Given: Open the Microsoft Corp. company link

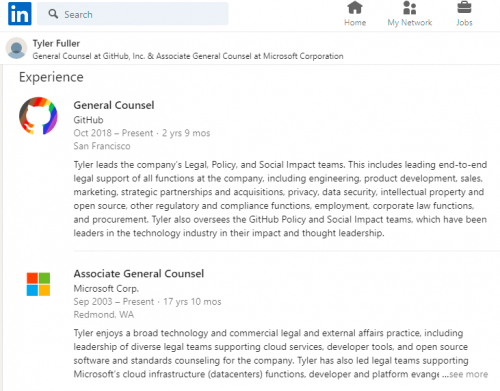Looking at the screenshot, I should pos(106,288).
